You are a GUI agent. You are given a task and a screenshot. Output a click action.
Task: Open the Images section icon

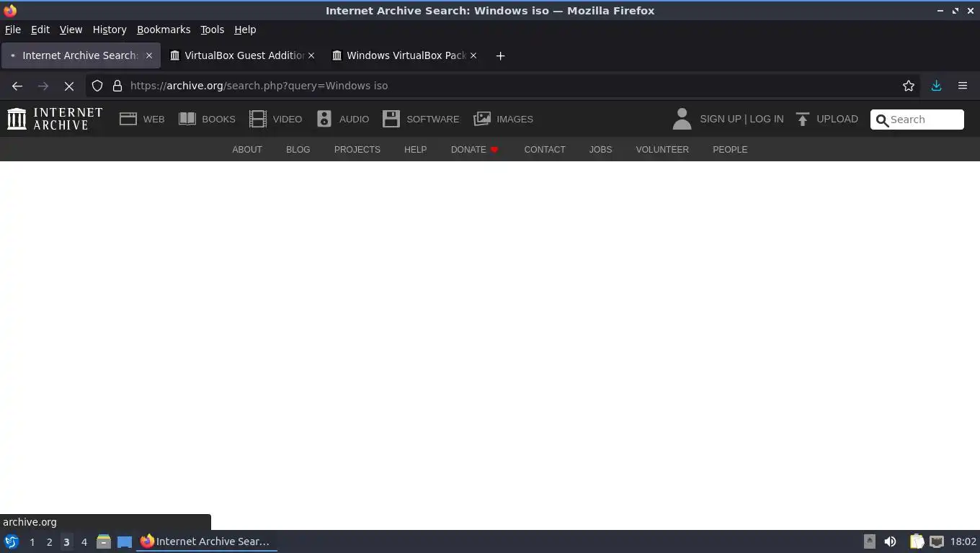point(482,119)
